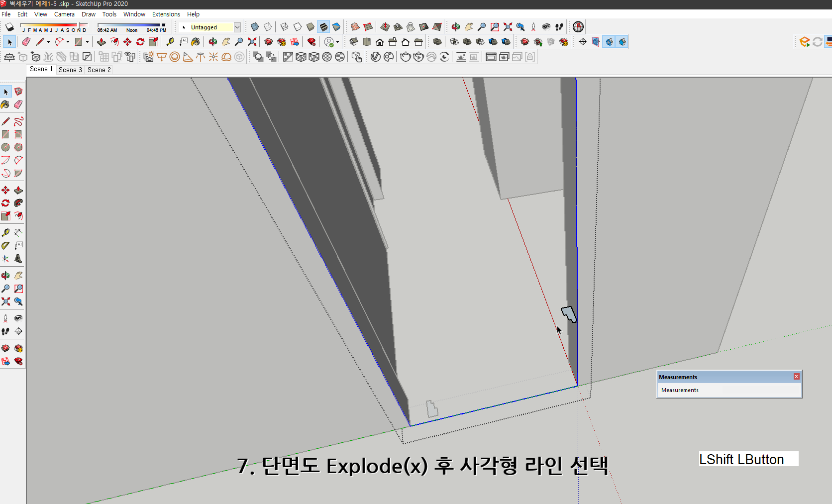
Task: Open the Untagged tag dropdown
Action: [x=237, y=27]
